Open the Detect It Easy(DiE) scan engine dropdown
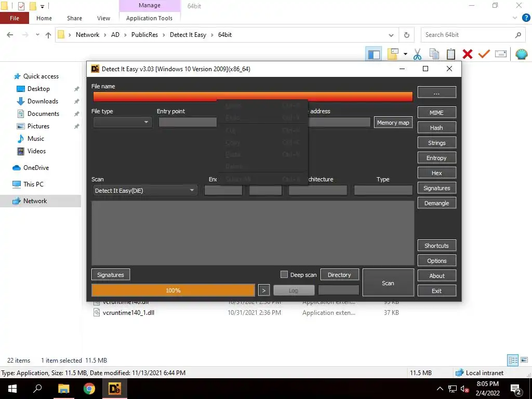This screenshot has width=532, height=399. point(144,190)
